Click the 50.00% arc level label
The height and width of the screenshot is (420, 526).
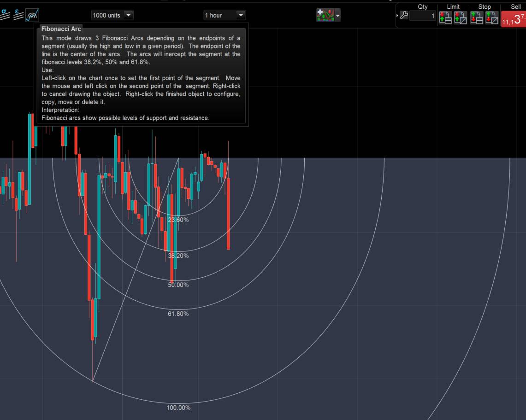click(x=178, y=285)
